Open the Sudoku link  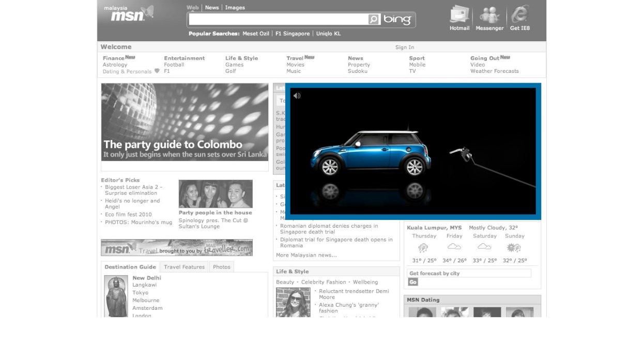click(358, 71)
